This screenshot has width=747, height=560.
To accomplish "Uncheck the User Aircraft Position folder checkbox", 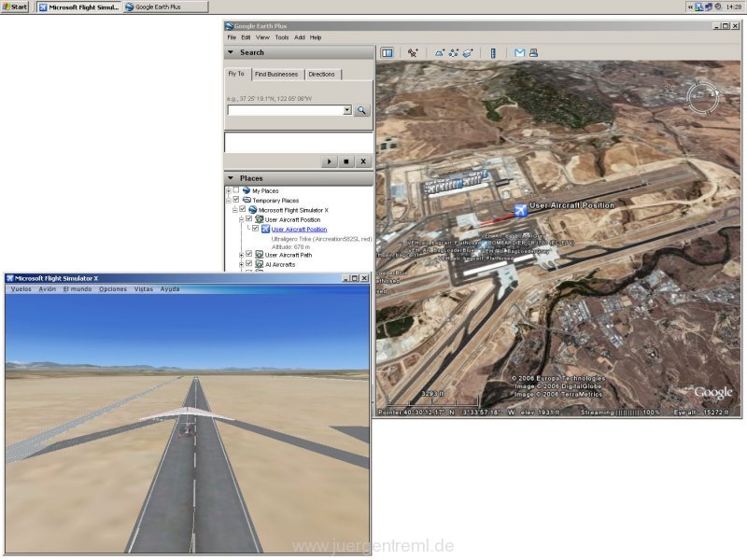I will click(x=248, y=218).
